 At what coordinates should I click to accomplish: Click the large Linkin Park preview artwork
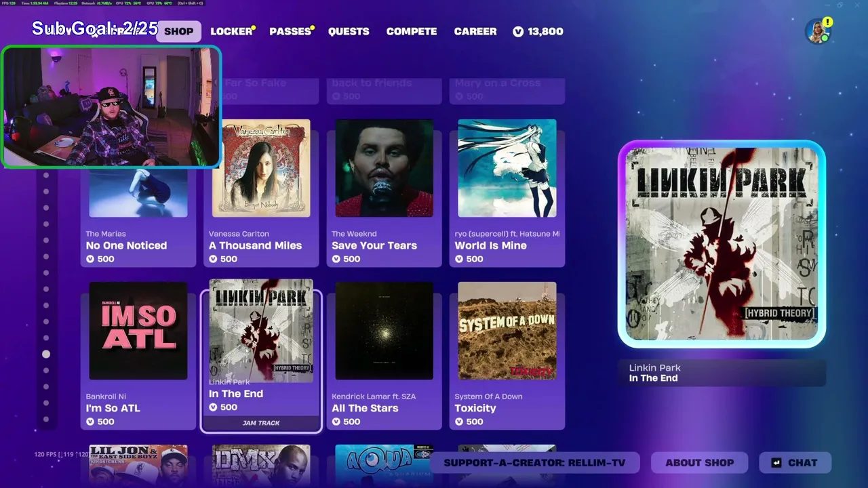pos(722,244)
